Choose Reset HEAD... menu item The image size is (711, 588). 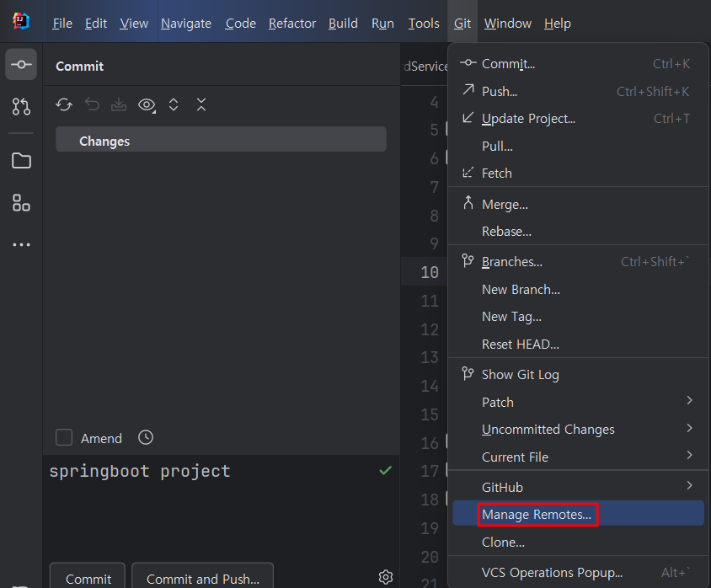[x=578, y=344]
